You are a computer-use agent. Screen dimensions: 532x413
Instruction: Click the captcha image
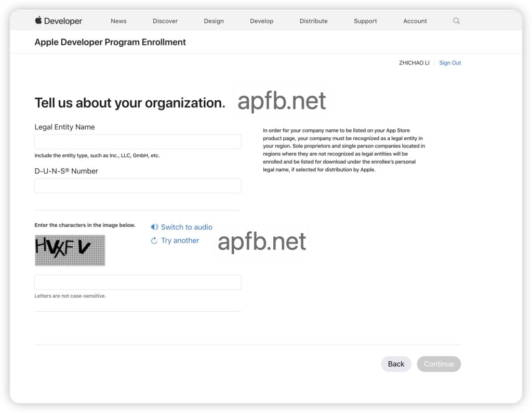coord(70,250)
